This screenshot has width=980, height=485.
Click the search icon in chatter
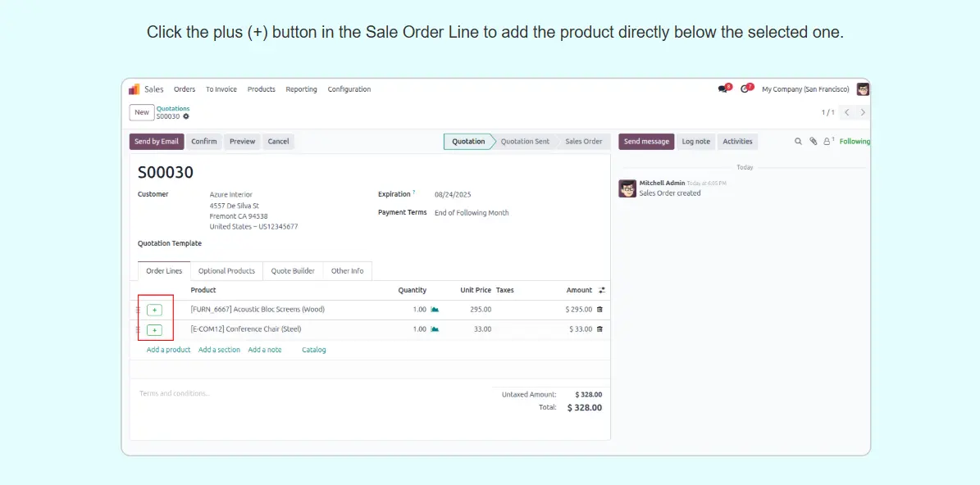click(798, 142)
